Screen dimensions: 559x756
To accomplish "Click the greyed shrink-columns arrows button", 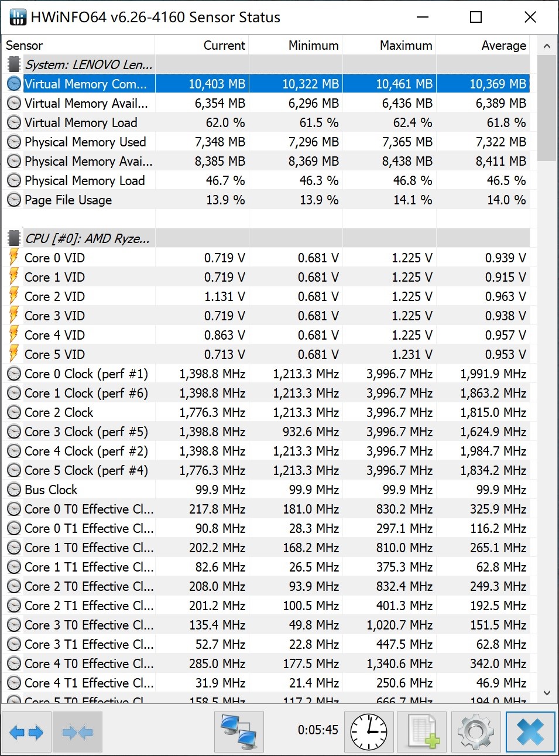I will click(x=78, y=732).
